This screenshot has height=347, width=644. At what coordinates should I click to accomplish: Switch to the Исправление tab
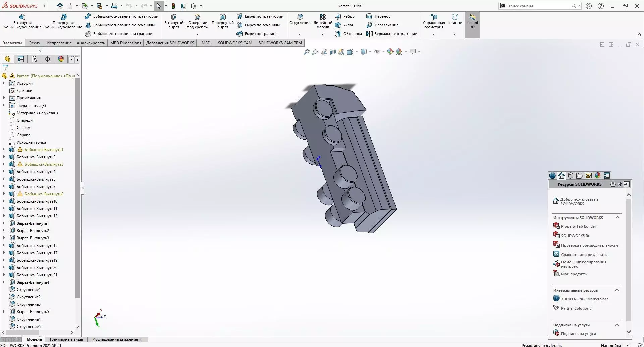59,43
